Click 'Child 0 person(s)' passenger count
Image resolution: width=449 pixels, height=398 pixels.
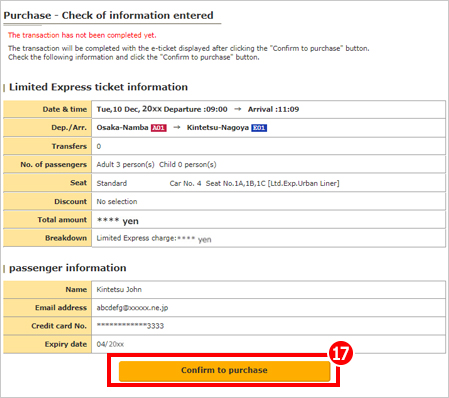click(x=188, y=165)
